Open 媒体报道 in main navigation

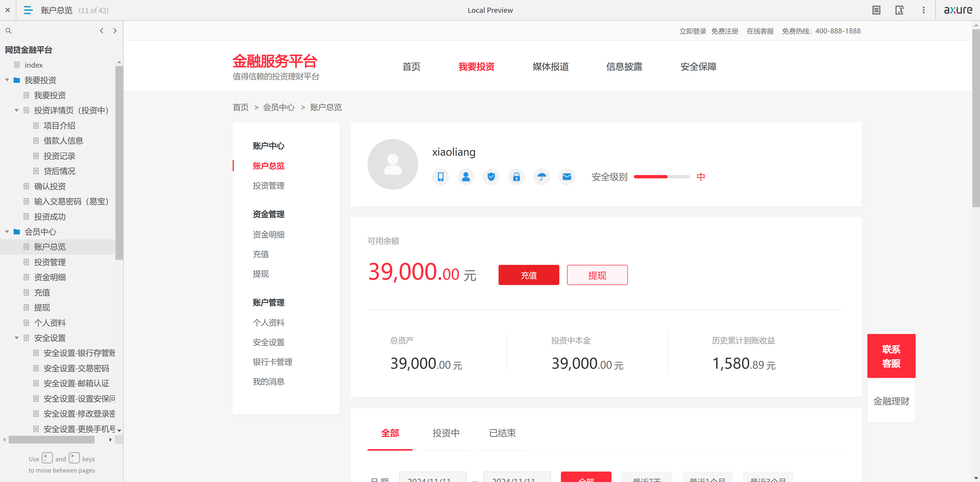[550, 67]
